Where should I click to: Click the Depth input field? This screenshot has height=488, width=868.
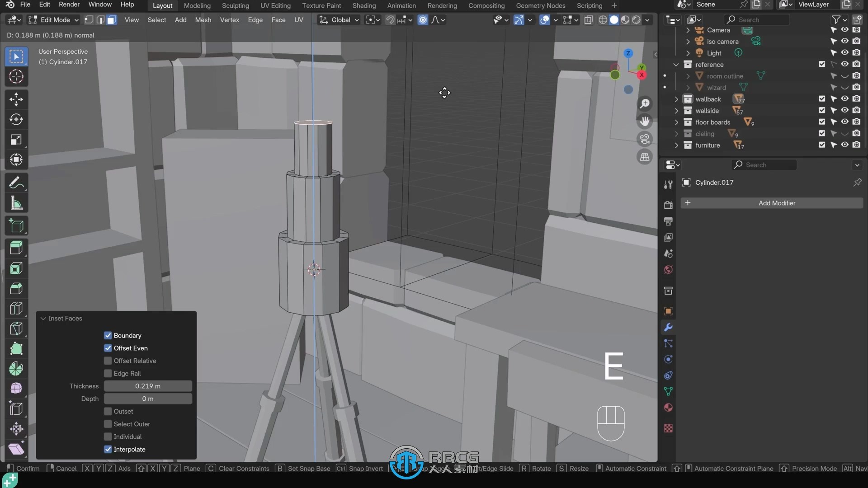tap(148, 398)
